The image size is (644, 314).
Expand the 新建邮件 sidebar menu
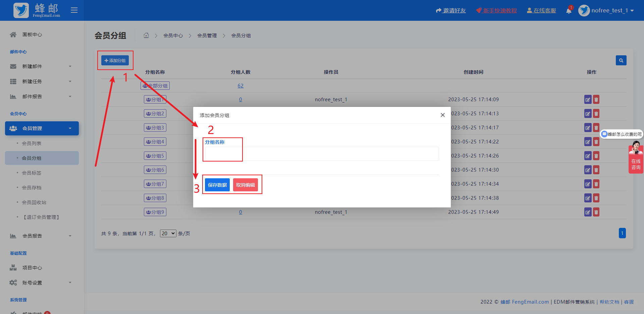tap(41, 66)
